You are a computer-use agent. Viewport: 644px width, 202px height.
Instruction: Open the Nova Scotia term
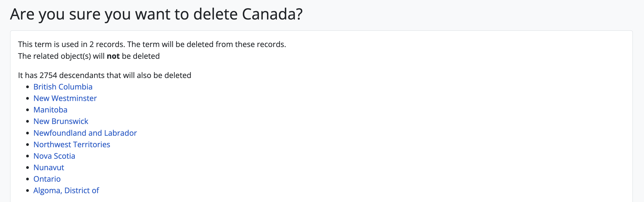54,156
